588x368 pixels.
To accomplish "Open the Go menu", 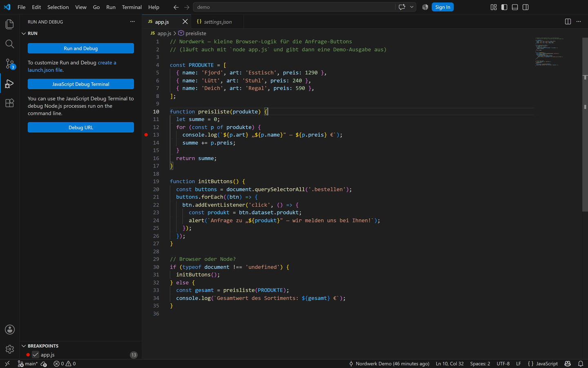I will coord(96,7).
